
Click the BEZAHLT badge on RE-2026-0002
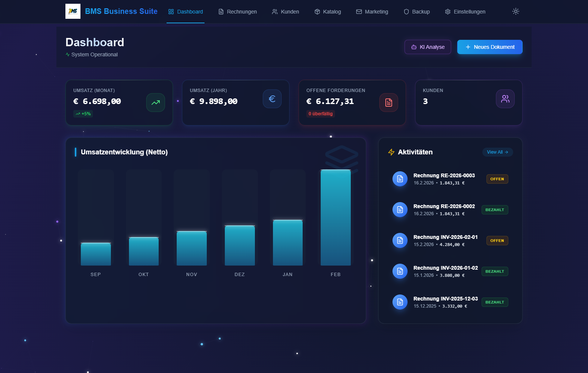coord(495,210)
